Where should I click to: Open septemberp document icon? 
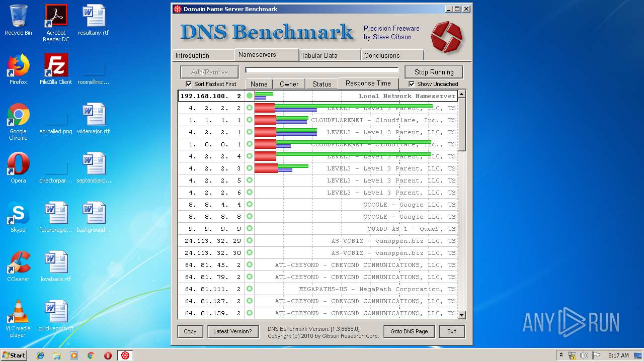coord(94,168)
